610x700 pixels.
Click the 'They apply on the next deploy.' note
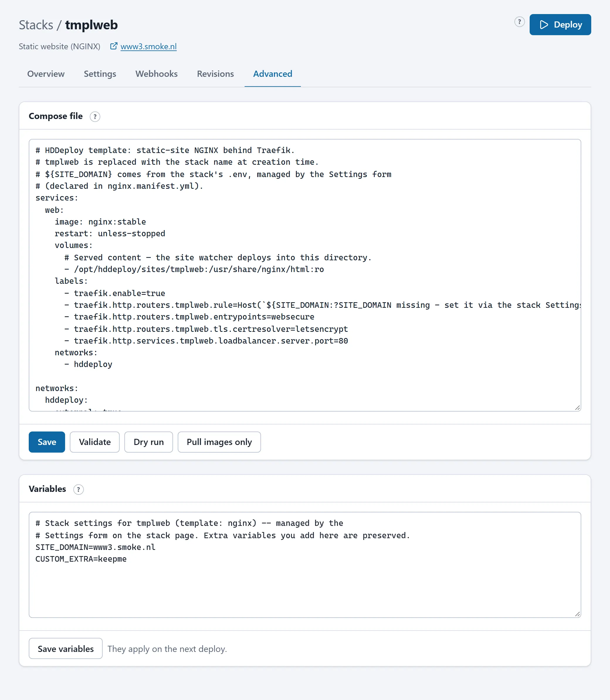coord(167,649)
